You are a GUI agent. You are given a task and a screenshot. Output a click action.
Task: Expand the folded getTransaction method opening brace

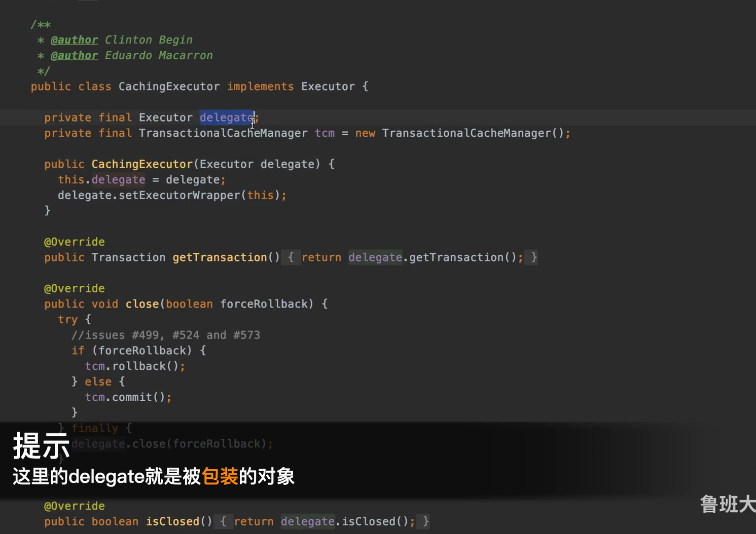coord(291,257)
